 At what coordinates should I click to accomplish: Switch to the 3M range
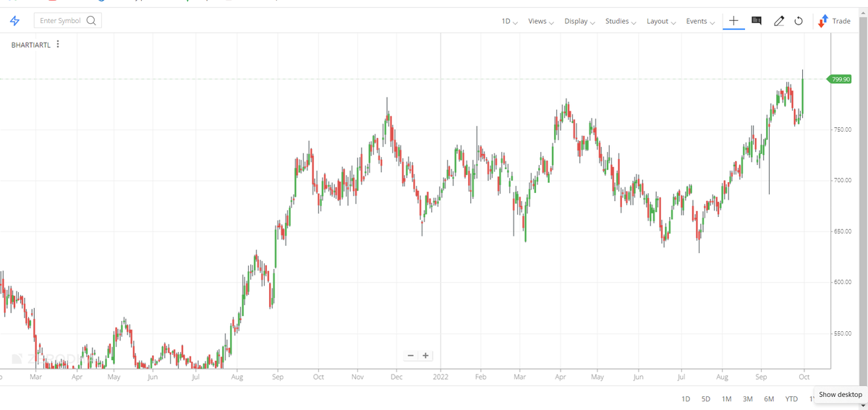click(748, 399)
